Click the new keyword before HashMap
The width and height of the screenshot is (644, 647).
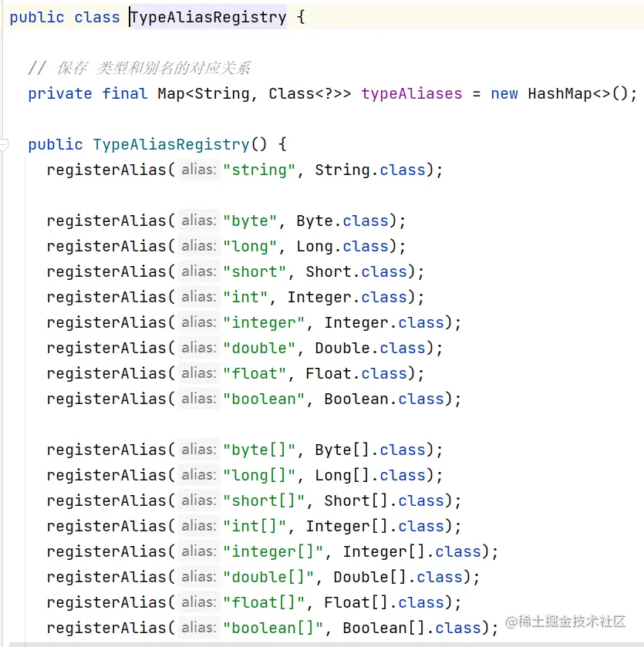(504, 93)
